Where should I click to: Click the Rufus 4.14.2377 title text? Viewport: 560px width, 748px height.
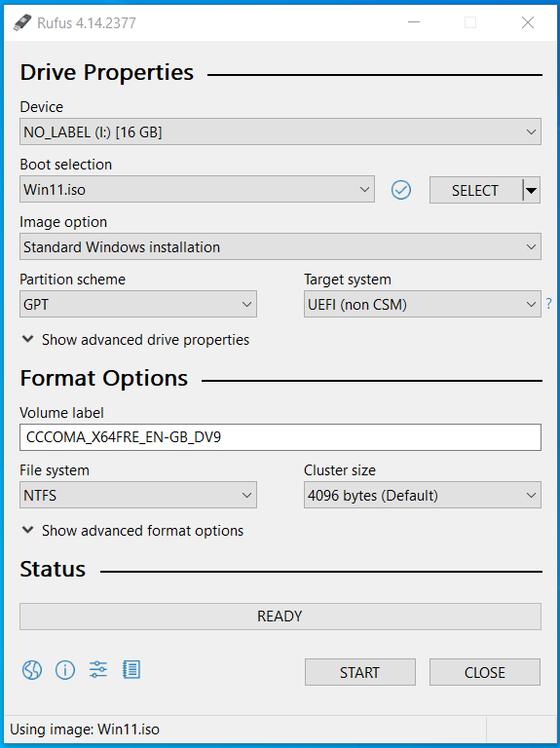87,23
